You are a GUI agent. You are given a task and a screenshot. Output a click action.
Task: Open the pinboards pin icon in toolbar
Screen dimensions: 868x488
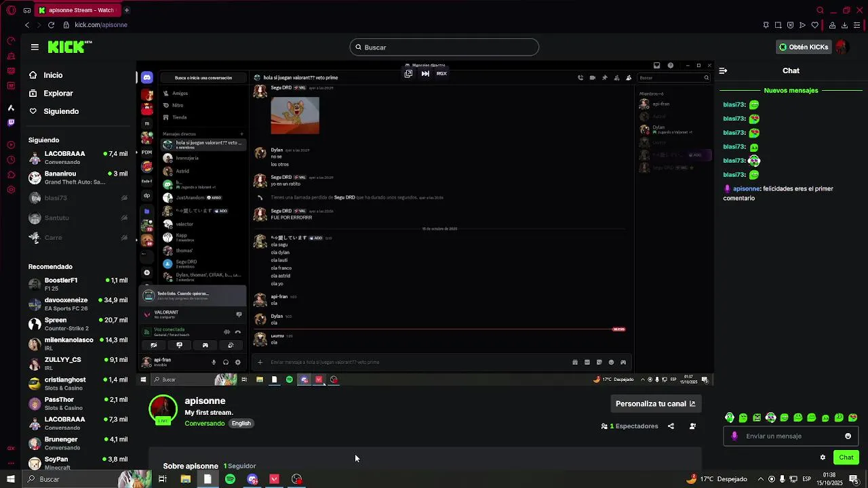(766, 25)
